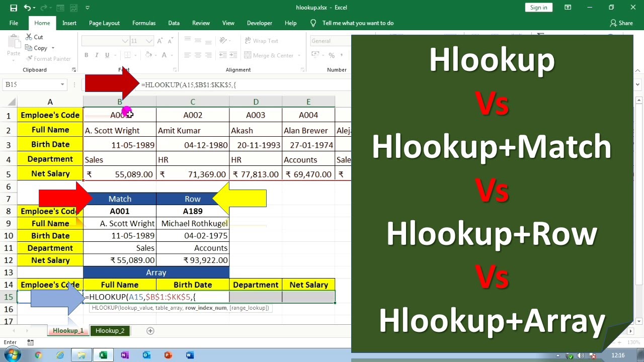Click Align Right icon
This screenshot has width=644, height=362.
click(x=208, y=55)
